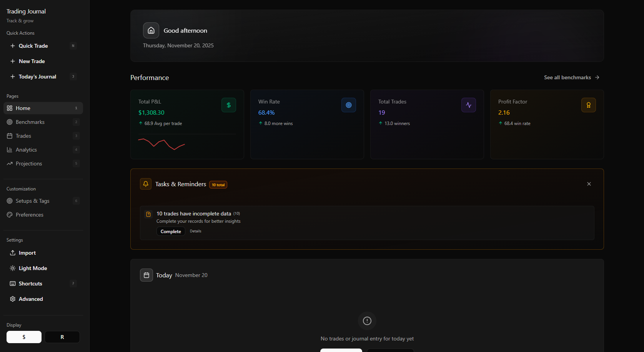
Task: Open See all benchmarks arrow link
Action: click(571, 77)
